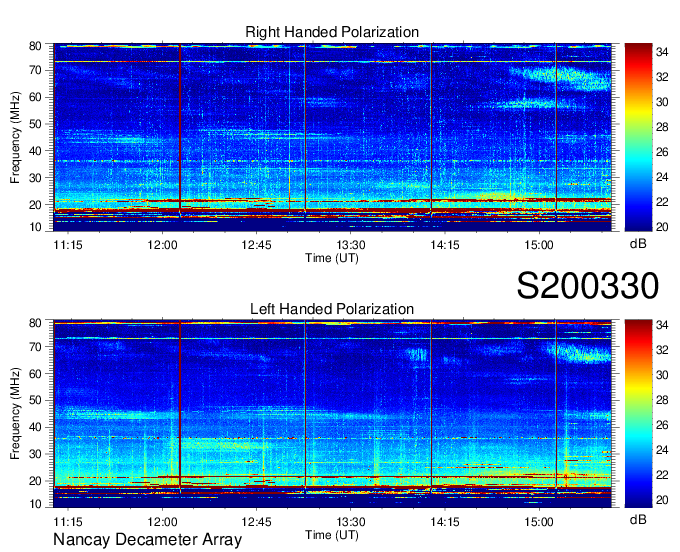Click the bright emission patch near 67 MHz in left-handed spectrogram
Viewport: 680px width, 552px height.
tap(579, 352)
